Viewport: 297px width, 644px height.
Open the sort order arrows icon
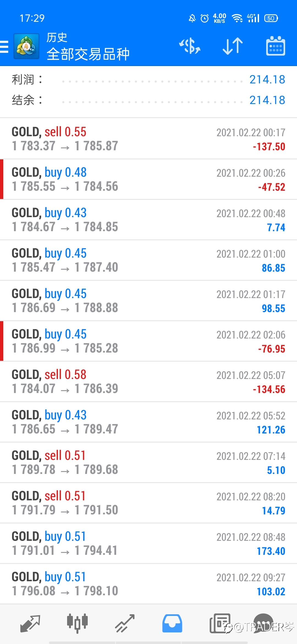[233, 46]
